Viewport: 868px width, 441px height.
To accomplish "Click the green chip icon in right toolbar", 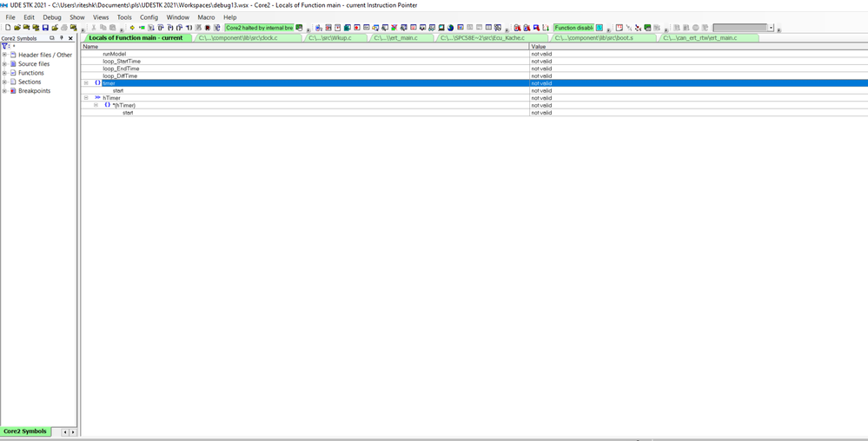I will (647, 28).
